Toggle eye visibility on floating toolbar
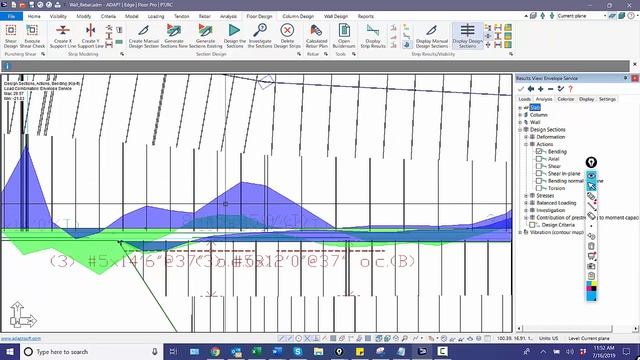 tap(591, 176)
